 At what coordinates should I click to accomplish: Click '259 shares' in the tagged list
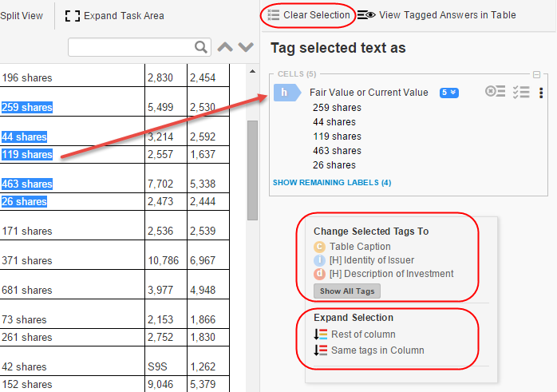(337, 108)
